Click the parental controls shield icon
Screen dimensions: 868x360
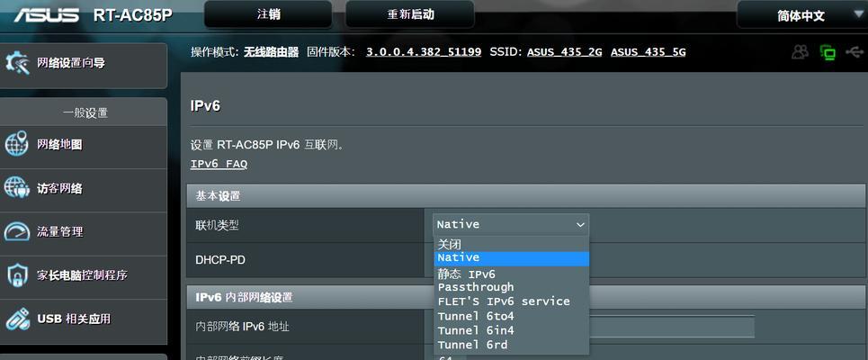pos(16,274)
